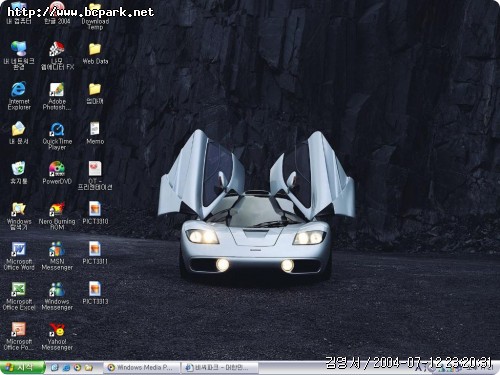Switch to the 비씨파크 browser taskbar button
The height and width of the screenshot is (375, 500).
220,368
